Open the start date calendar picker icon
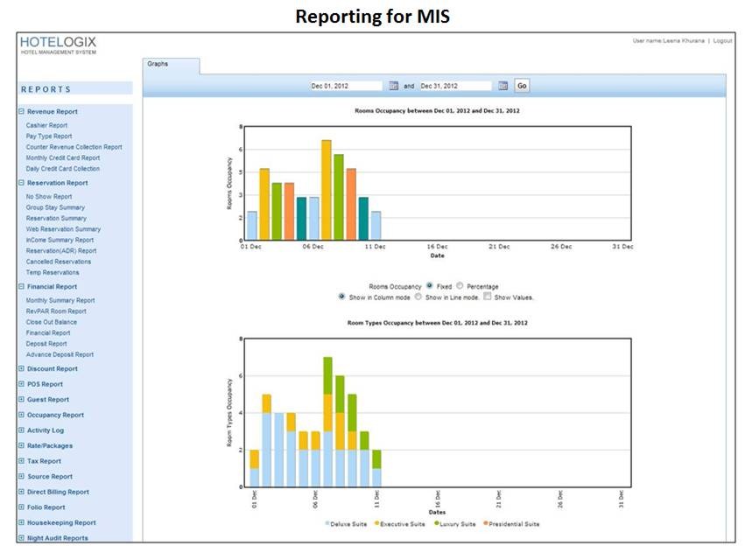The width and height of the screenshot is (752, 560). (x=393, y=86)
